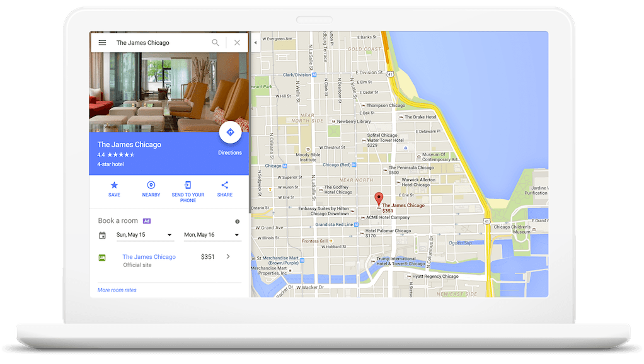Click Send to your phone icon
This screenshot has width=644, height=364.
click(188, 185)
